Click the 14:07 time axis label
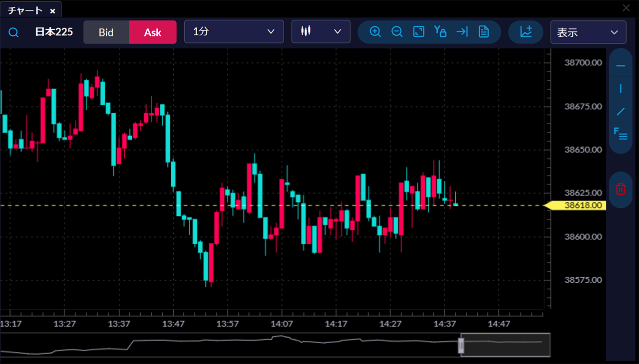 (x=282, y=324)
